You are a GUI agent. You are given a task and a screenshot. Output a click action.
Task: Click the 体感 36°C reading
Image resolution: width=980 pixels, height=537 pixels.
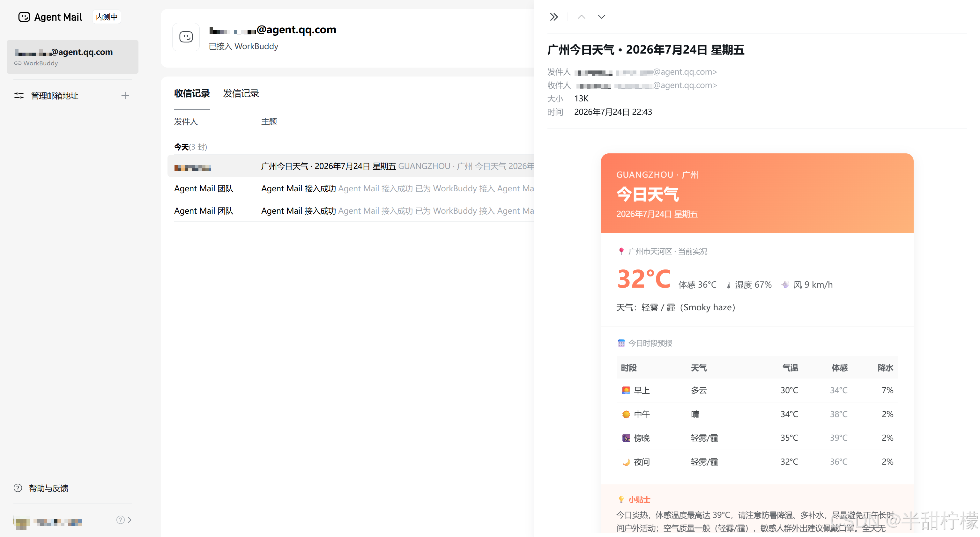click(697, 285)
